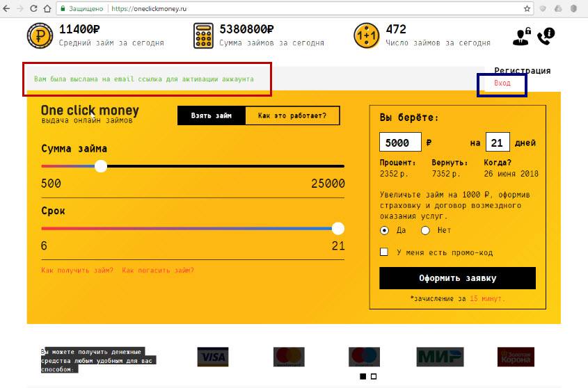Select the 'Да' radio button for insurance

(384, 230)
